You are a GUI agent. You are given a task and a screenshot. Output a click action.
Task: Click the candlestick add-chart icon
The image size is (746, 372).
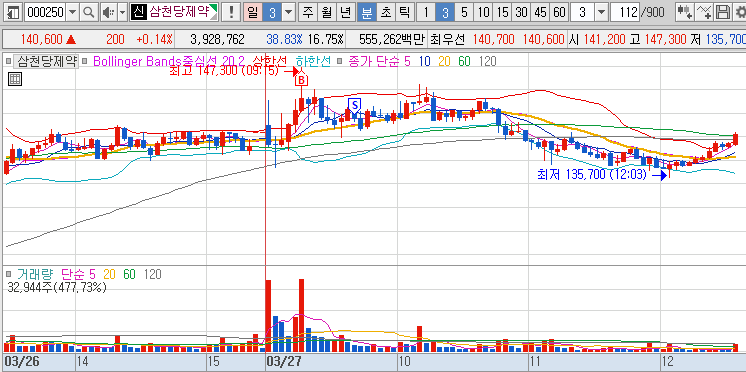[685, 12]
